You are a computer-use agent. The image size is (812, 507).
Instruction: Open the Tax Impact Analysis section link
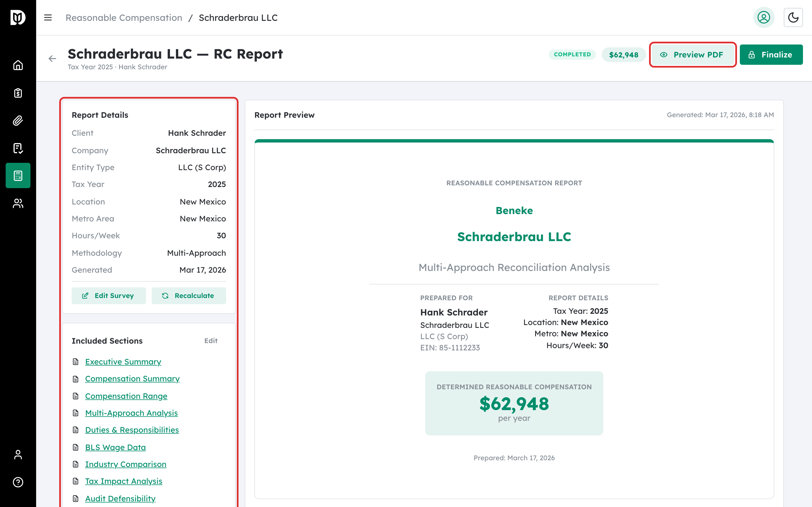click(123, 481)
